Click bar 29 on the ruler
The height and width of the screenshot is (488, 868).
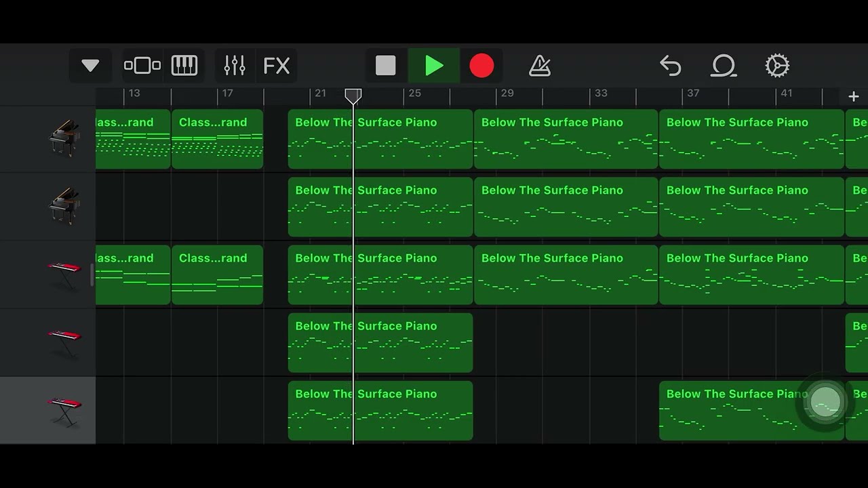(507, 93)
